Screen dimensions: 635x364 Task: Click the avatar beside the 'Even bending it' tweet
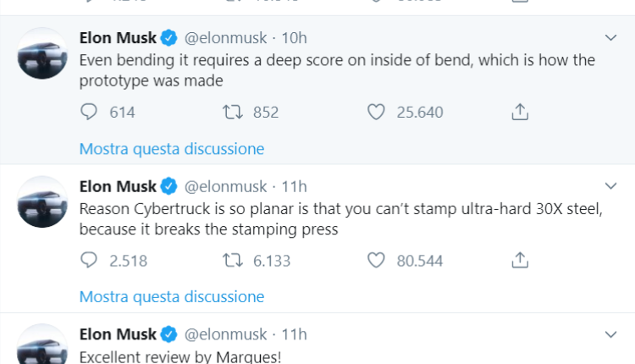coord(42,52)
